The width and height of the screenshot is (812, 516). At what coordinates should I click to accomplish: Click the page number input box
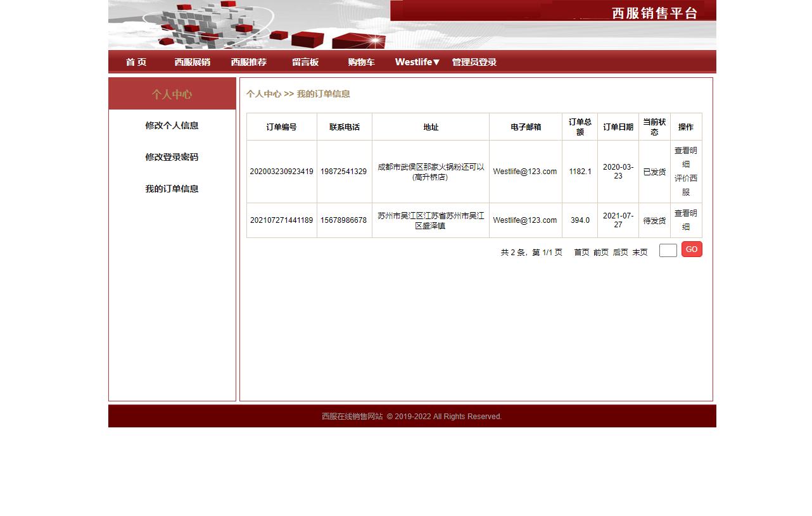668,250
